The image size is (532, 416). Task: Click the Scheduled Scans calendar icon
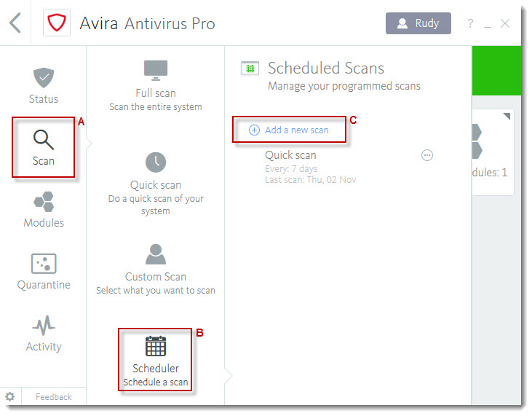point(250,68)
